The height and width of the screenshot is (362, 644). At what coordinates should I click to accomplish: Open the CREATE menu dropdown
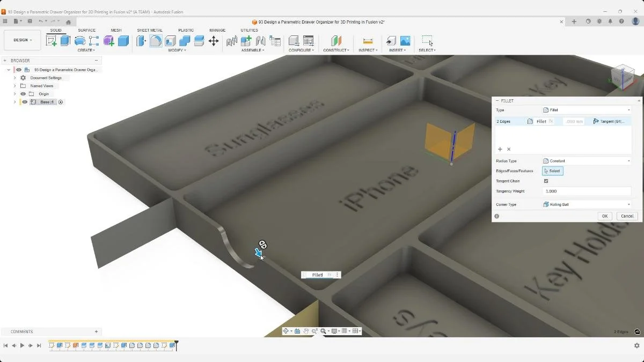(x=86, y=50)
